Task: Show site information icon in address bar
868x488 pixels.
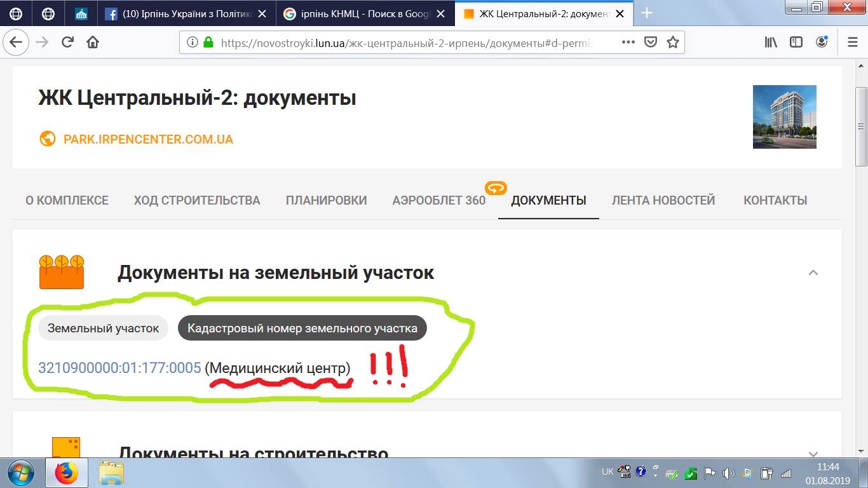Action: pos(192,43)
